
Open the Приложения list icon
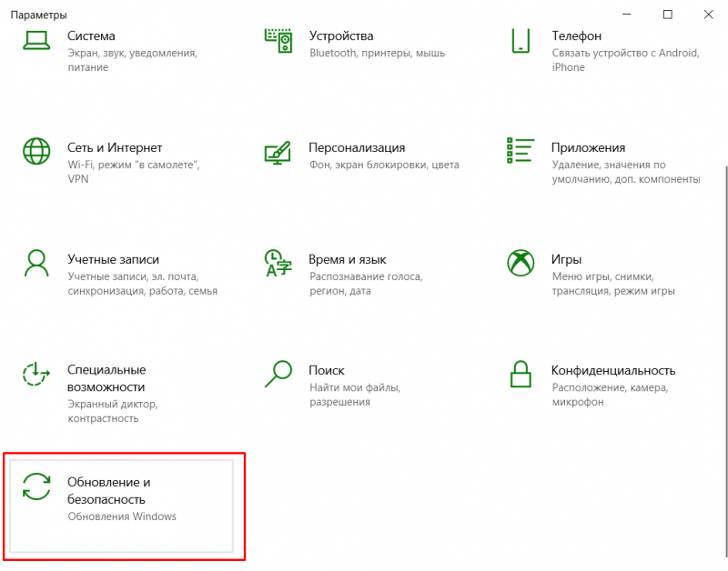tap(521, 150)
